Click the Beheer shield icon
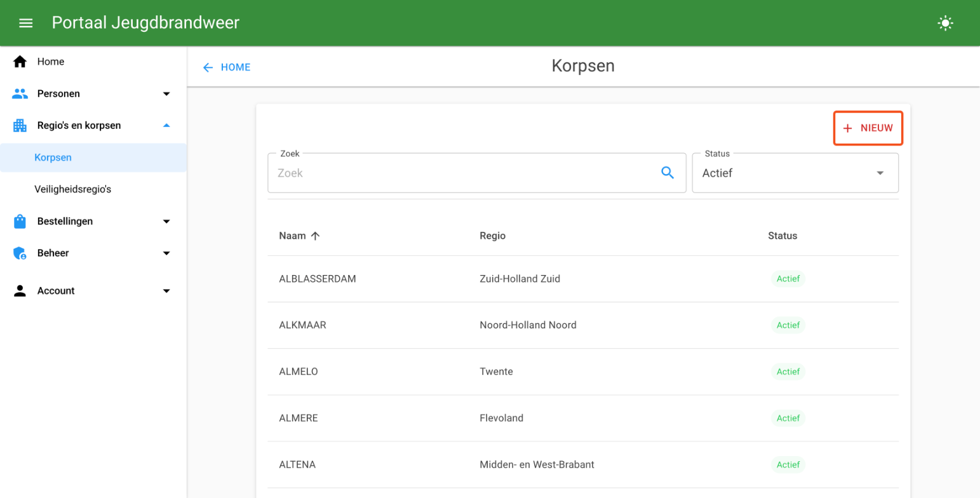Viewport: 980px width, 498px height. click(x=20, y=253)
